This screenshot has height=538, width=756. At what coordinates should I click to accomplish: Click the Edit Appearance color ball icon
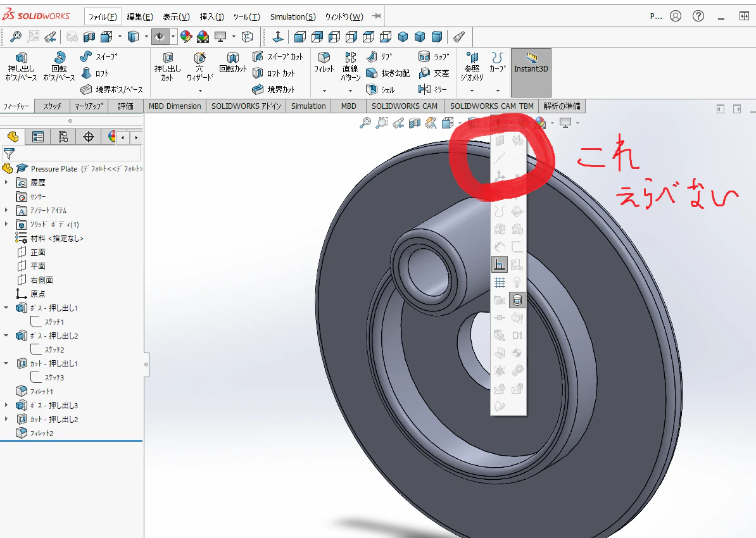click(186, 37)
